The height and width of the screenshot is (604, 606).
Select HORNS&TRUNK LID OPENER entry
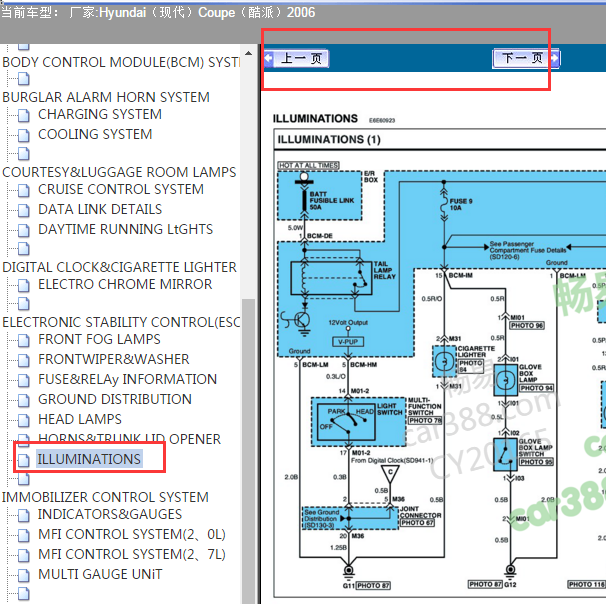tap(129, 438)
